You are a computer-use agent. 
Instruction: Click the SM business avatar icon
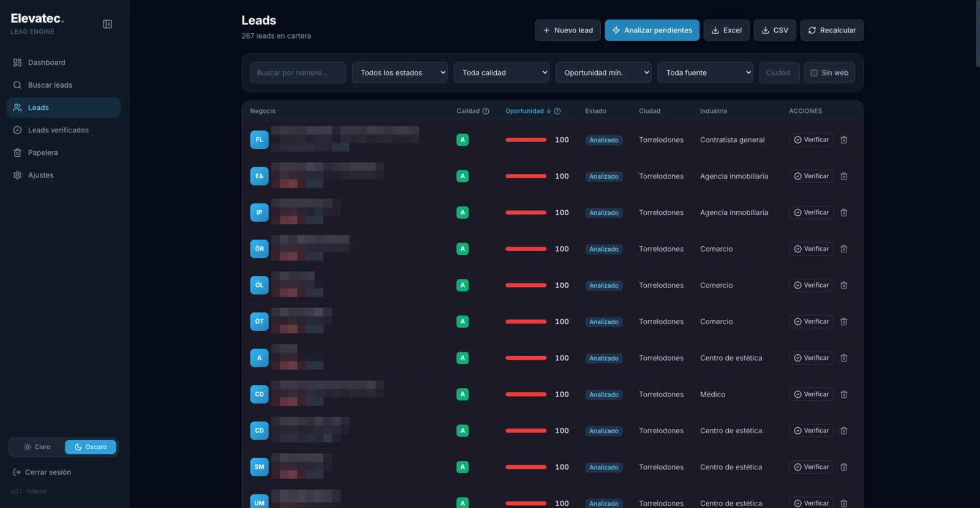259,467
